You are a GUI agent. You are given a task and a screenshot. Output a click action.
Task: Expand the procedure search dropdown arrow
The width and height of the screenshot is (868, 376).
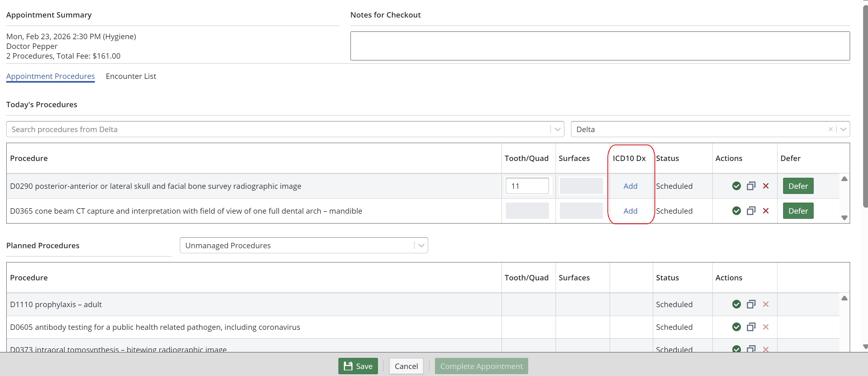pos(557,129)
